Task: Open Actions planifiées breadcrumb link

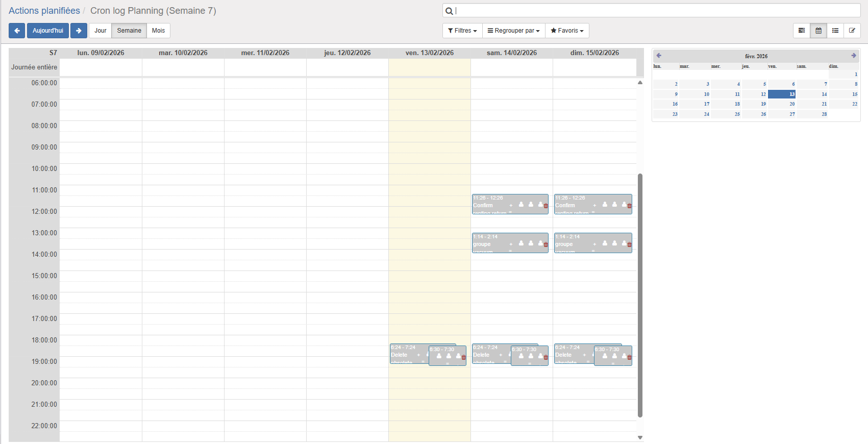Action: click(44, 11)
